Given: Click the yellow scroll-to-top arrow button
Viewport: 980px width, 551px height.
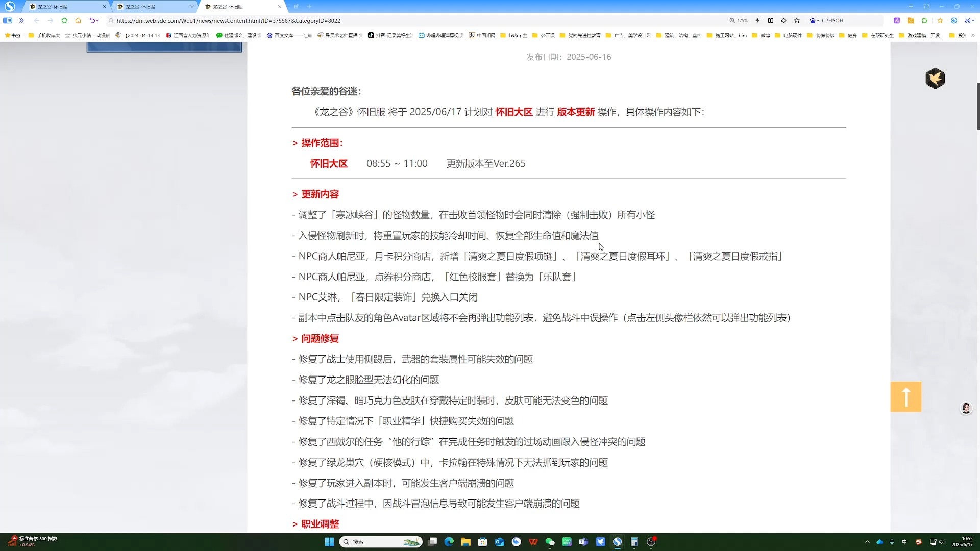Looking at the screenshot, I should point(905,396).
